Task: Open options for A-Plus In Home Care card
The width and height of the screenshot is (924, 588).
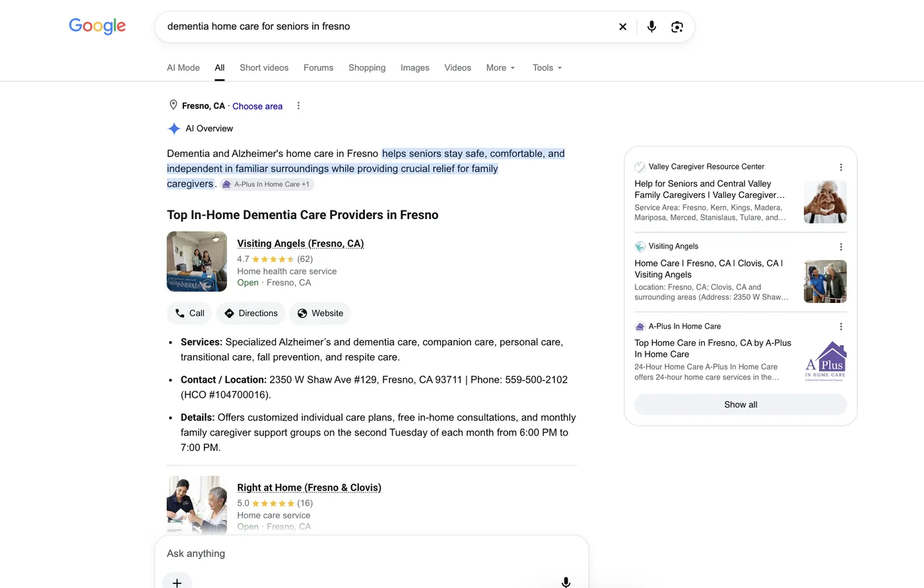Action: [x=841, y=327]
